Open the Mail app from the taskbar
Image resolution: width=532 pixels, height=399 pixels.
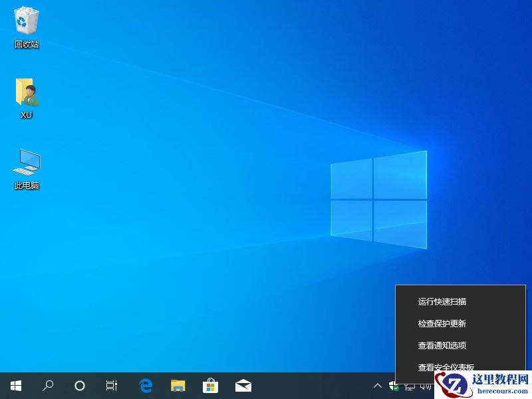[243, 386]
